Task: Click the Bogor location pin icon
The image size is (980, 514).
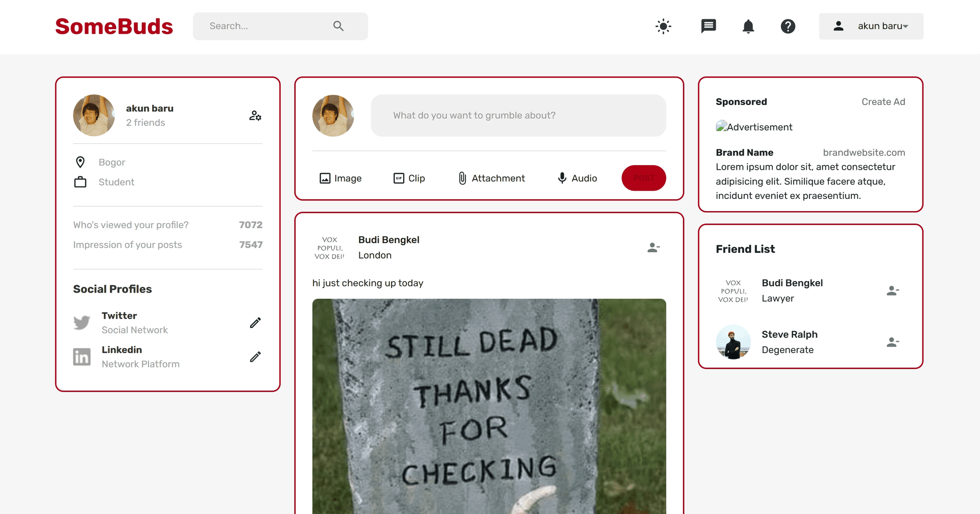Action: 80,162
